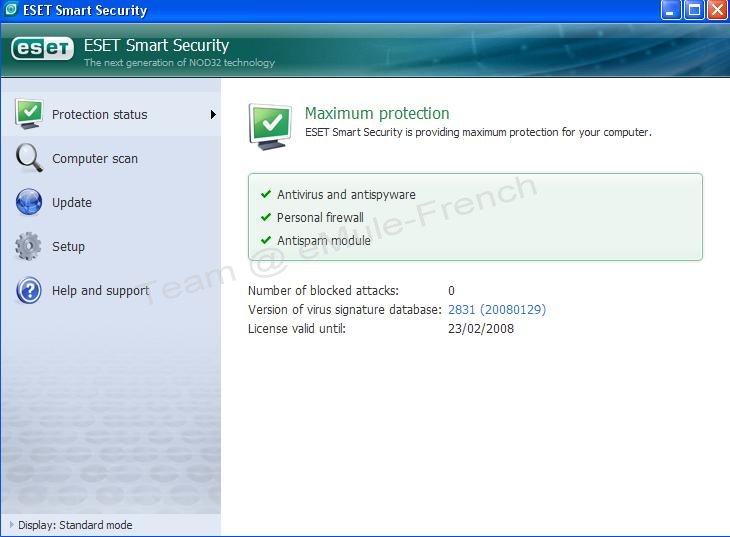Click the Computer scan magnifying glass icon
This screenshot has width=730, height=537.
pos(29,158)
